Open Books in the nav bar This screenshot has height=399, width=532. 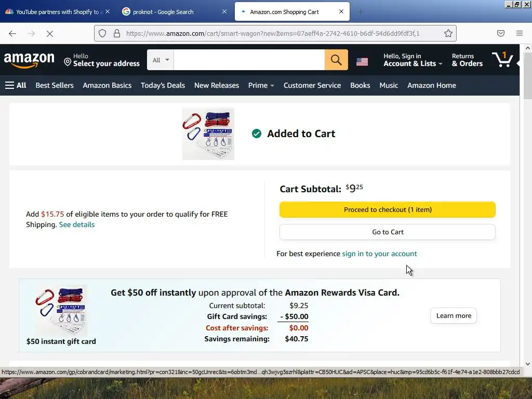[360, 85]
